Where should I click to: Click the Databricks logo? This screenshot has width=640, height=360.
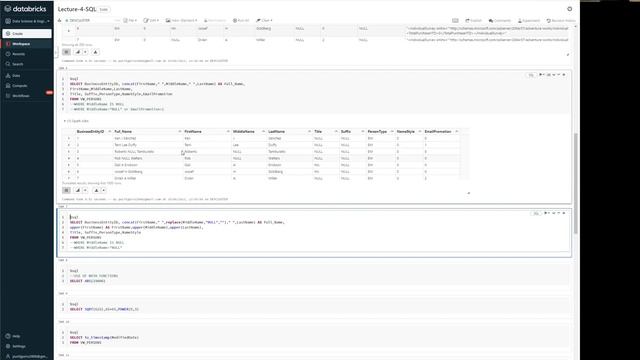(25, 9)
